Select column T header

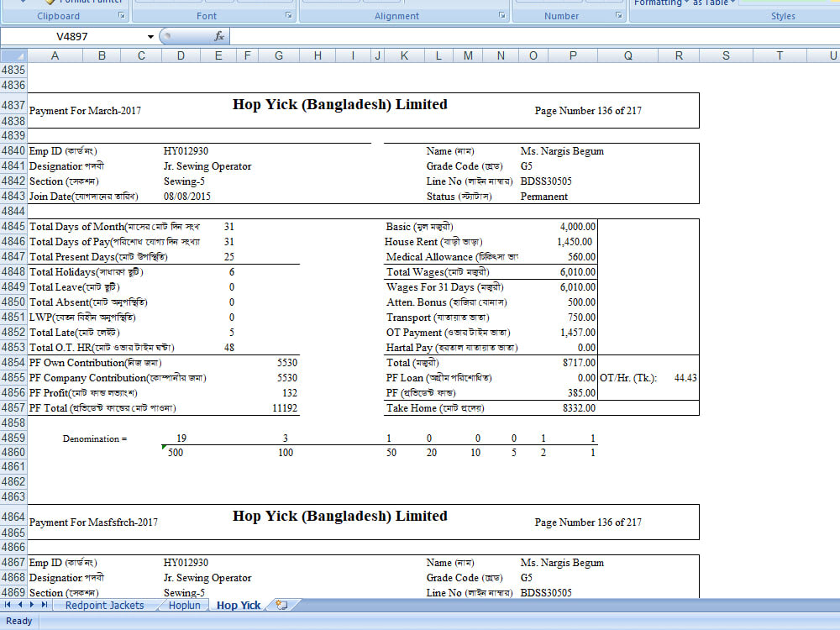pyautogui.click(x=780, y=55)
